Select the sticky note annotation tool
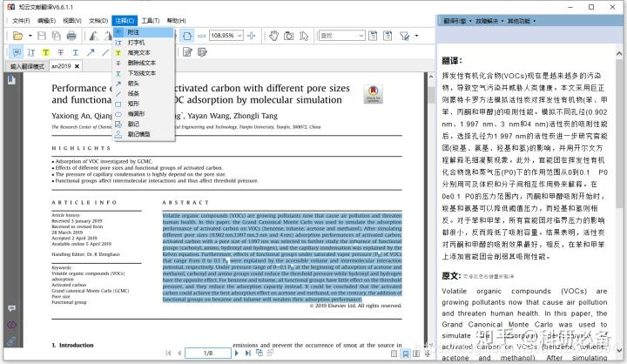 click(x=17, y=52)
